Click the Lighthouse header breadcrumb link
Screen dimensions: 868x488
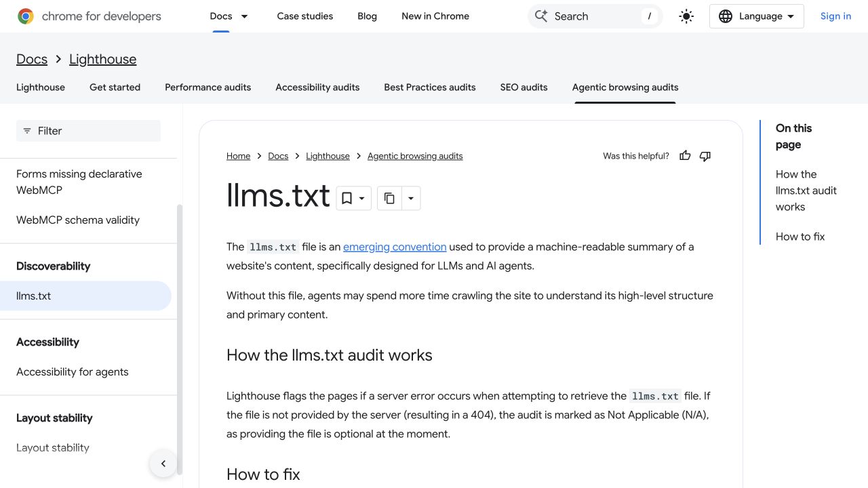point(103,59)
